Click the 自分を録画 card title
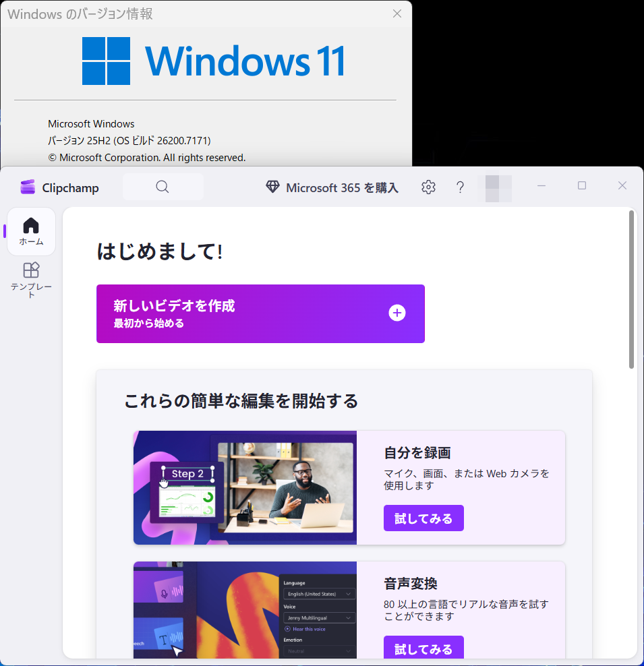The width and height of the screenshot is (644, 666). tap(417, 453)
